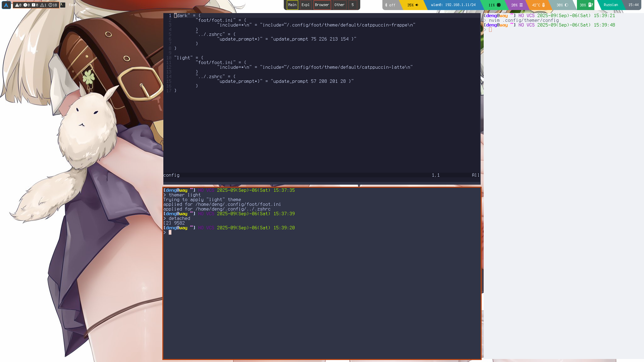Viewport: 644px width, 362px height.
Task: Select workspace 5
Action: coord(353,5)
